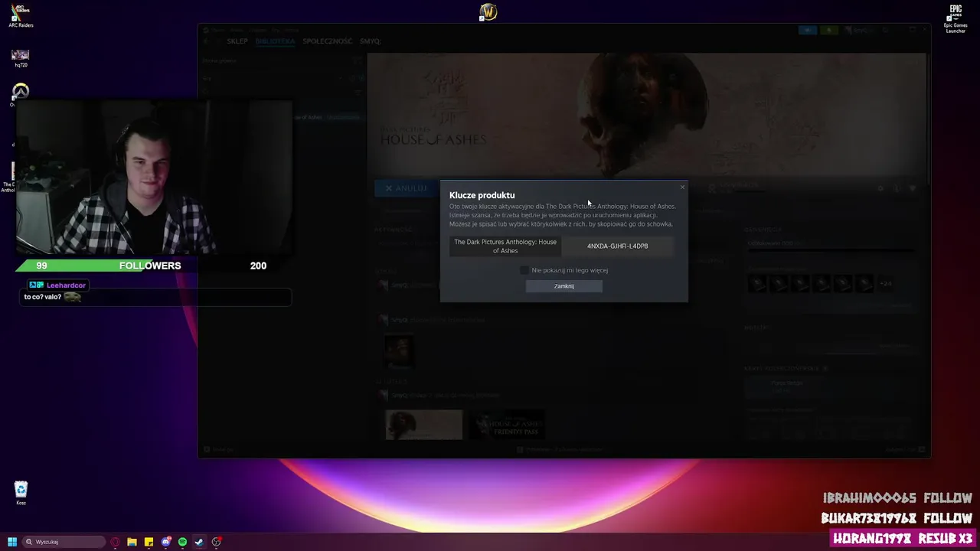Click the favorite heart icon in Steam
The image size is (980, 551).
[x=913, y=188]
